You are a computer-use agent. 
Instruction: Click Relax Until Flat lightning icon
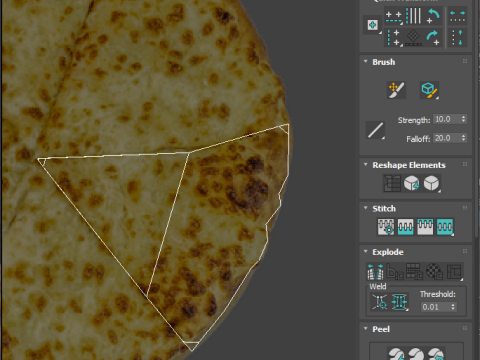pos(412,183)
